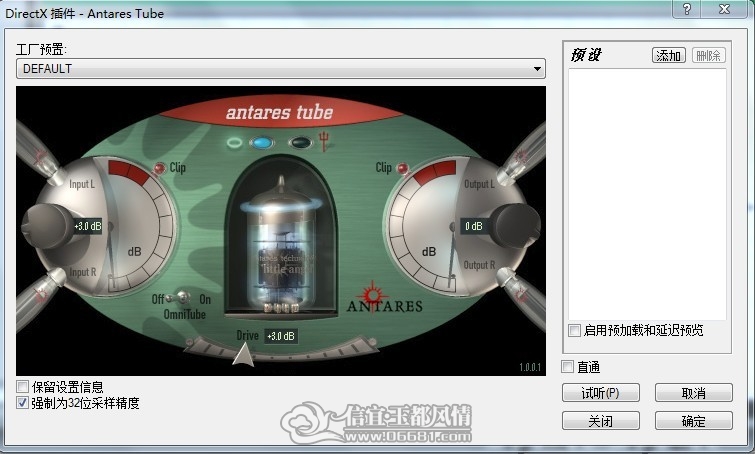
Task: Click the hollow ring halo icon
Action: 234,143
